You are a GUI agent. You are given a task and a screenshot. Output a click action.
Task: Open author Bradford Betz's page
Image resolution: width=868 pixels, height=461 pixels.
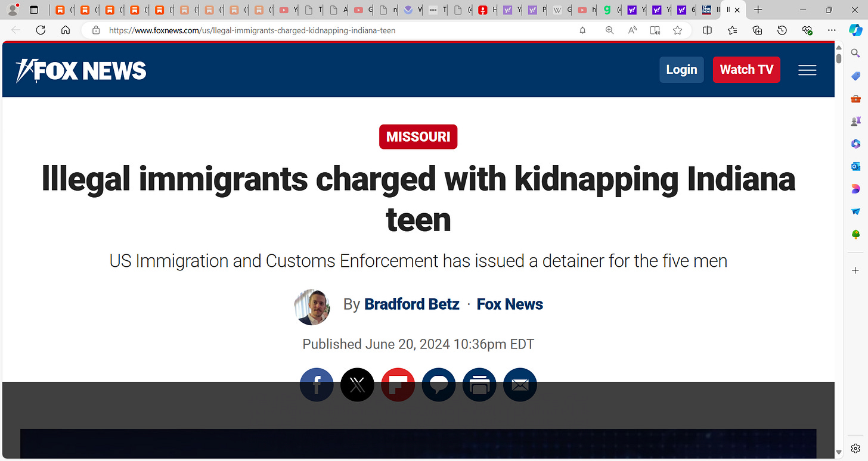(412, 304)
